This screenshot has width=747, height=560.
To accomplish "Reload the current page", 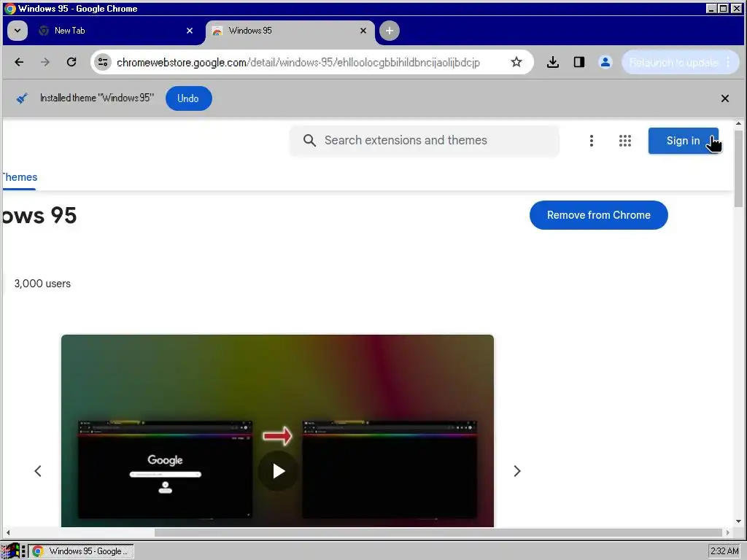I will [71, 62].
